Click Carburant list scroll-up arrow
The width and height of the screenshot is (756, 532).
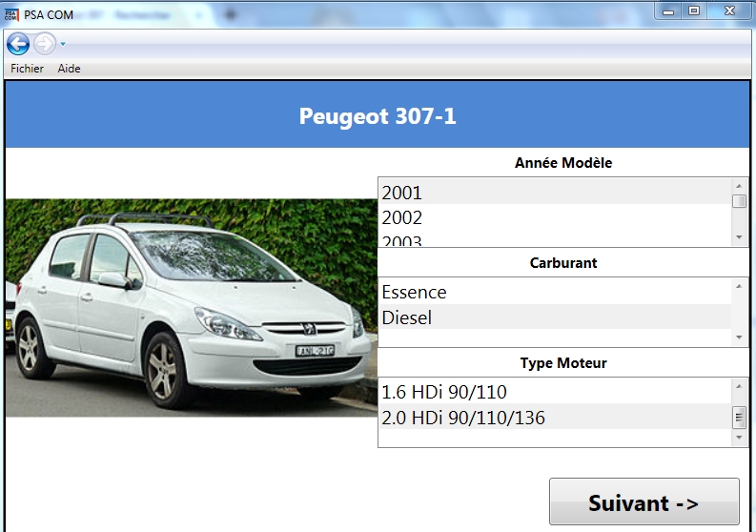(739, 286)
